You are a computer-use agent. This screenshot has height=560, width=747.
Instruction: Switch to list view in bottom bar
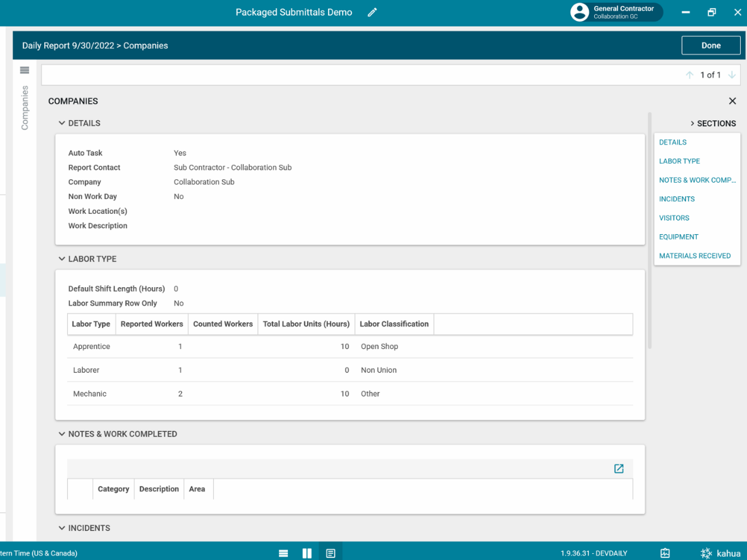click(283, 553)
